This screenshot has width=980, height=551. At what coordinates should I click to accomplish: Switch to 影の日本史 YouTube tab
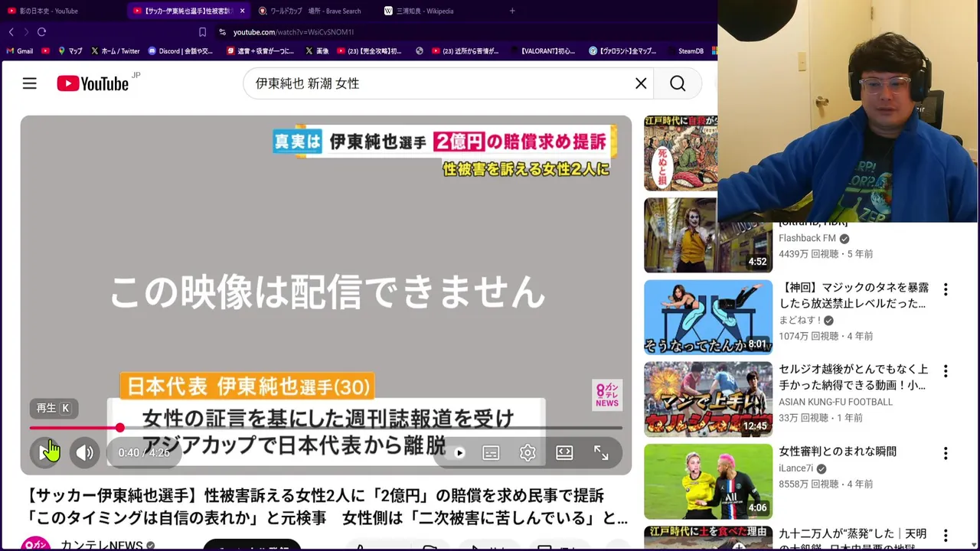coord(49,11)
